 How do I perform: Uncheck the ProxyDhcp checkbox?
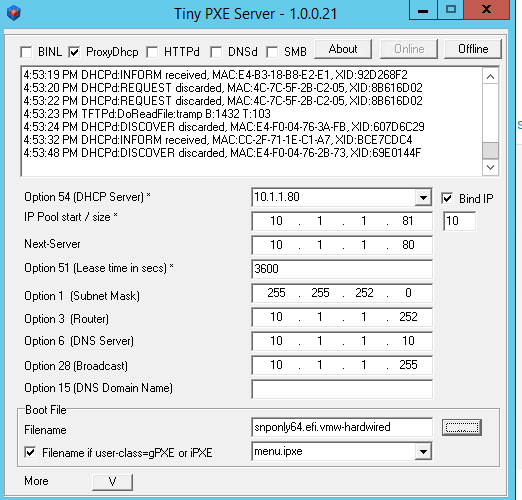pyautogui.click(x=74, y=52)
